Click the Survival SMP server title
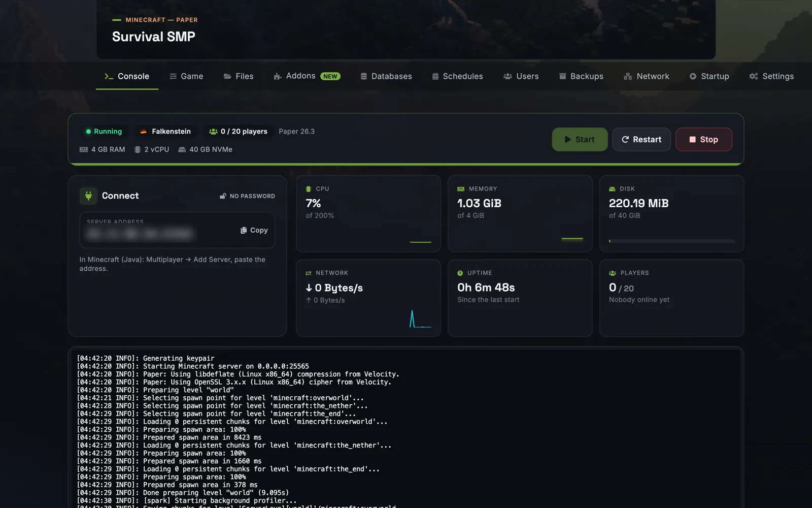Viewport: 812px width, 508px height. pos(154,37)
